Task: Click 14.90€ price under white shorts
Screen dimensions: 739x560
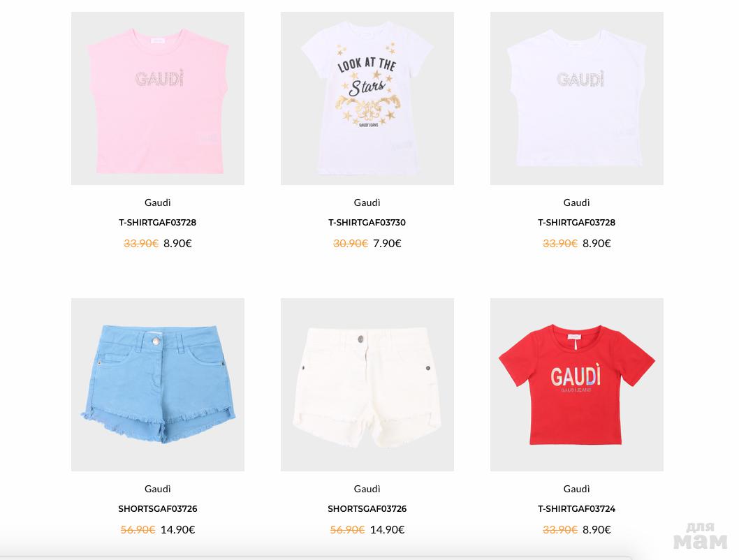Action: point(387,530)
